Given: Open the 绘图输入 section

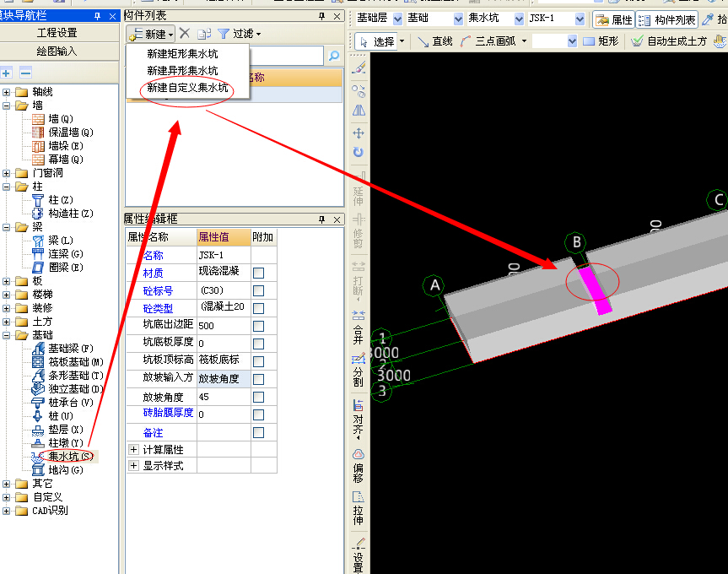Looking at the screenshot, I should pos(57,51).
